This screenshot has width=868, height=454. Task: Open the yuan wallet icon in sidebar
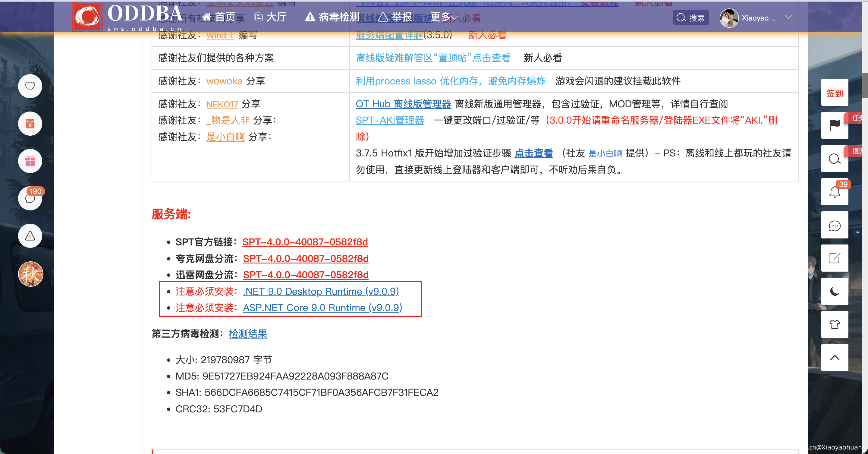[30, 124]
